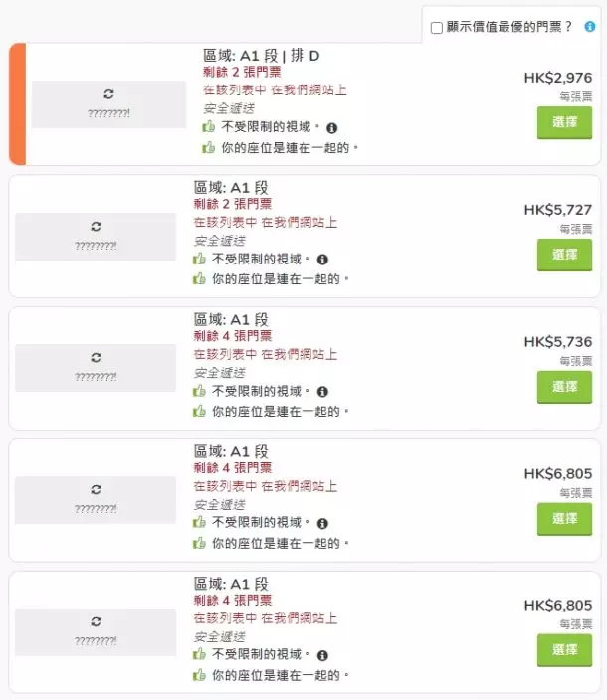607x700 pixels.
Task: Click the orange highlight bar on the 排 D listing
Action: click(x=17, y=104)
